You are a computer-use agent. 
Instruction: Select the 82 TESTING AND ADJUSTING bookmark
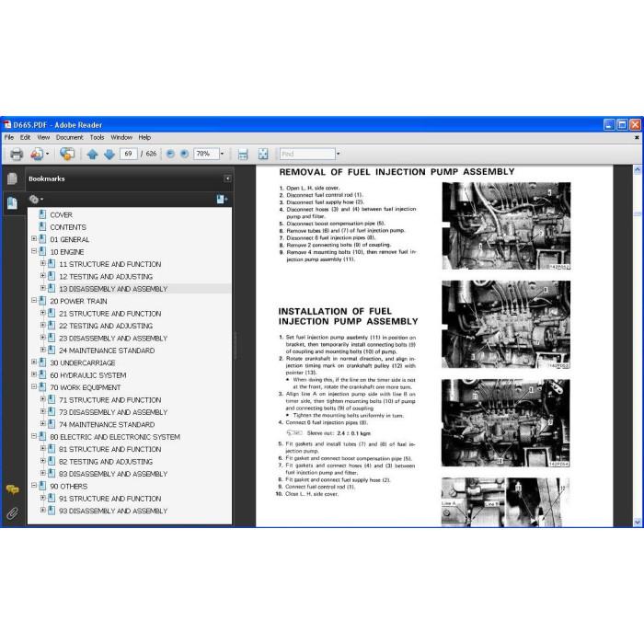[106, 462]
